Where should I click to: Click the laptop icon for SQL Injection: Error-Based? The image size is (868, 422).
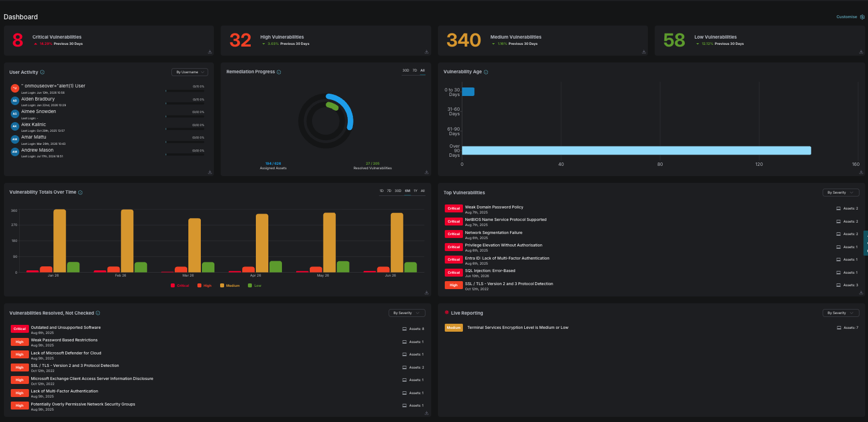(838, 273)
